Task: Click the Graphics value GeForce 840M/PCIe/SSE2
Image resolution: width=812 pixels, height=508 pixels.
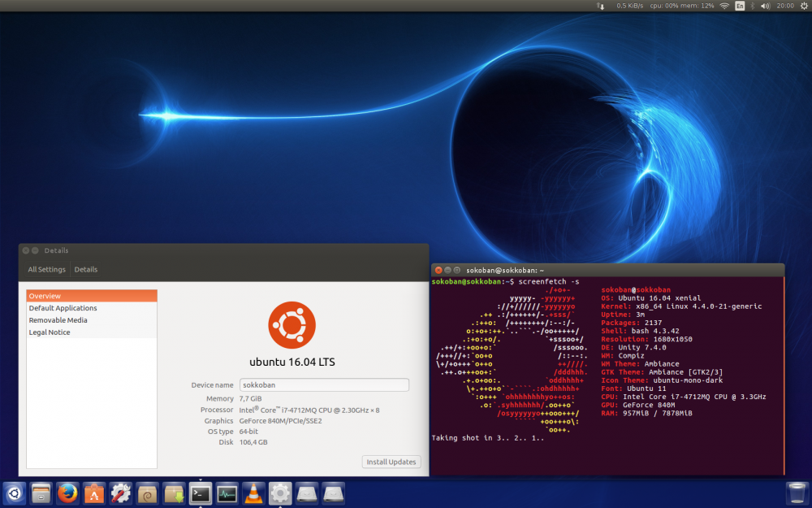Action: [281, 421]
